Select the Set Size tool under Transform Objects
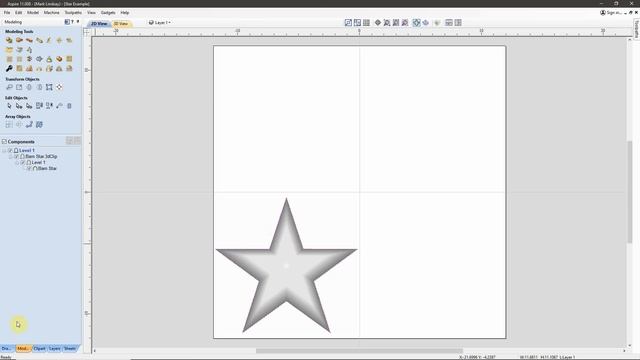640x360 pixels. pyautogui.click(x=19, y=87)
